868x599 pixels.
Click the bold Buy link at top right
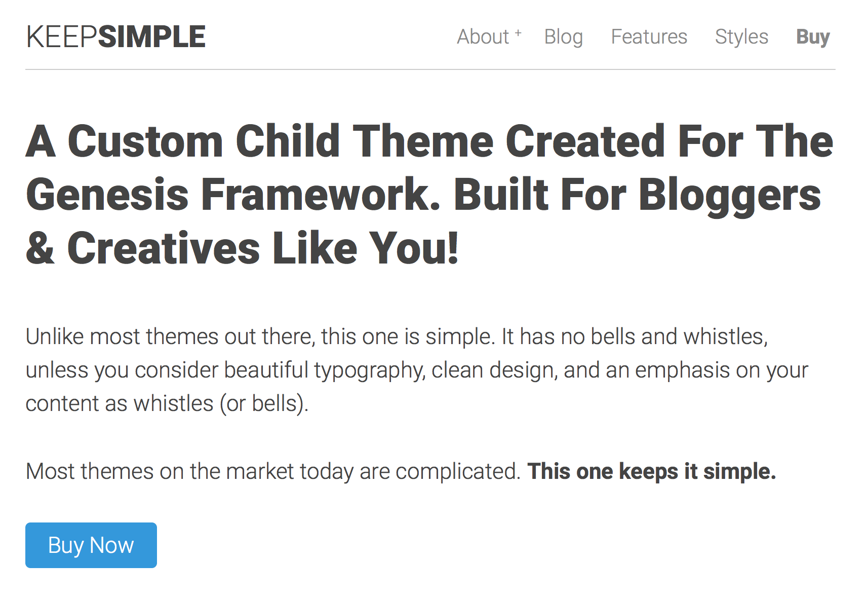tap(812, 36)
